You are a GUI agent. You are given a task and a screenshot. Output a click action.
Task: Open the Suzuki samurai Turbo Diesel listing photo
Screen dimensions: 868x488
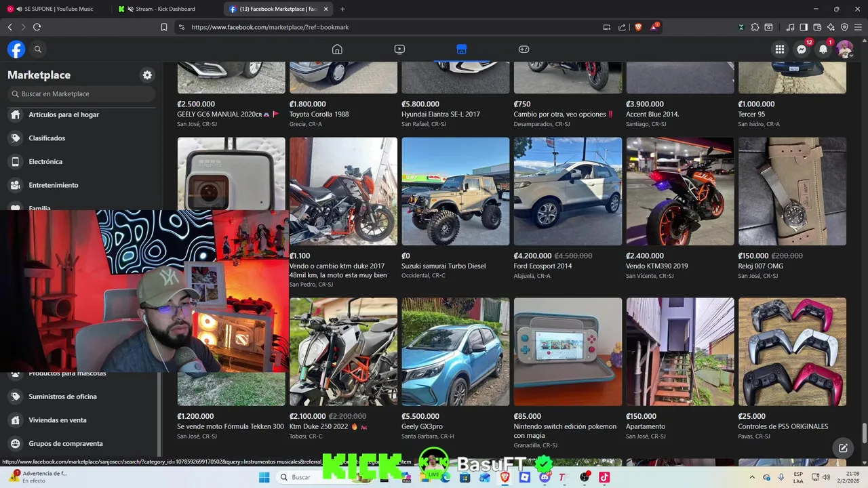click(455, 191)
